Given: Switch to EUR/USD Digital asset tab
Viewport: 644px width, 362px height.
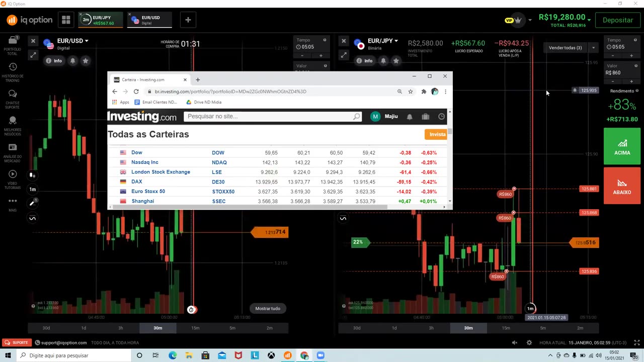Looking at the screenshot, I should [149, 20].
